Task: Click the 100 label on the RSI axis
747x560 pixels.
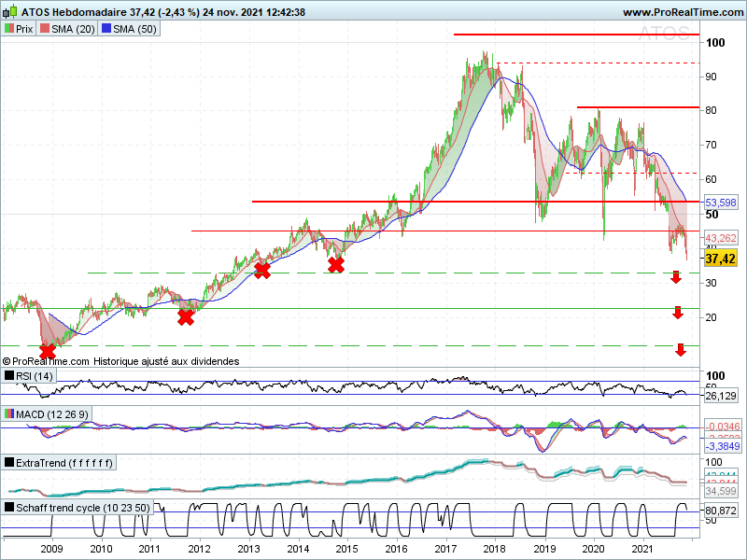Action: point(715,376)
